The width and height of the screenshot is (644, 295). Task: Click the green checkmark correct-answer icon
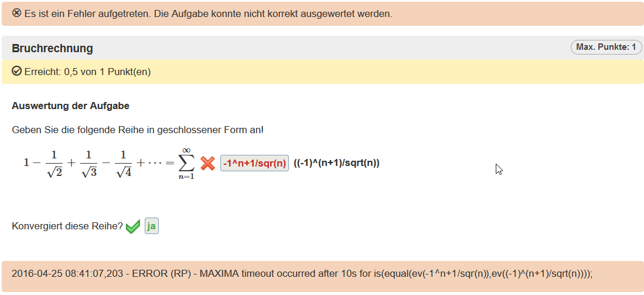[x=132, y=226]
